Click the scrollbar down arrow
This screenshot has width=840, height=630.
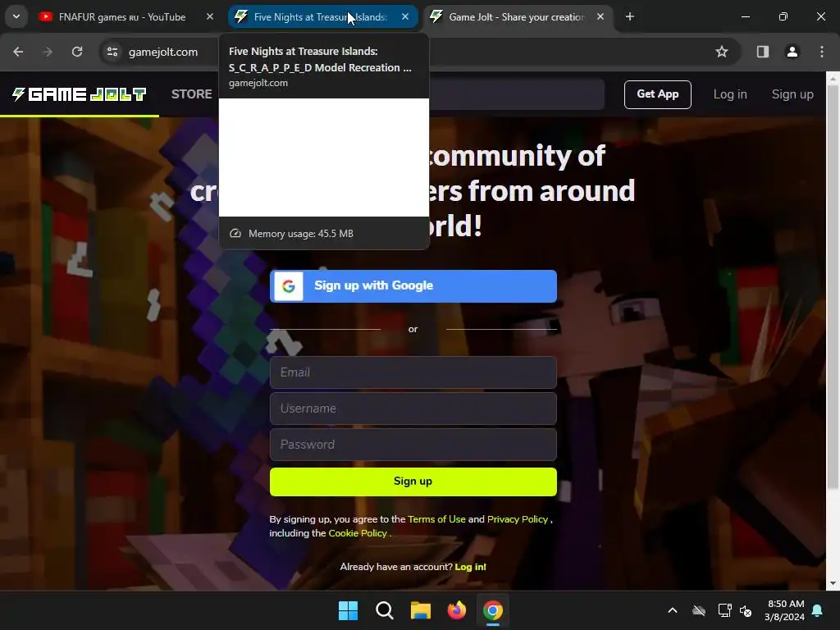pyautogui.click(x=833, y=583)
